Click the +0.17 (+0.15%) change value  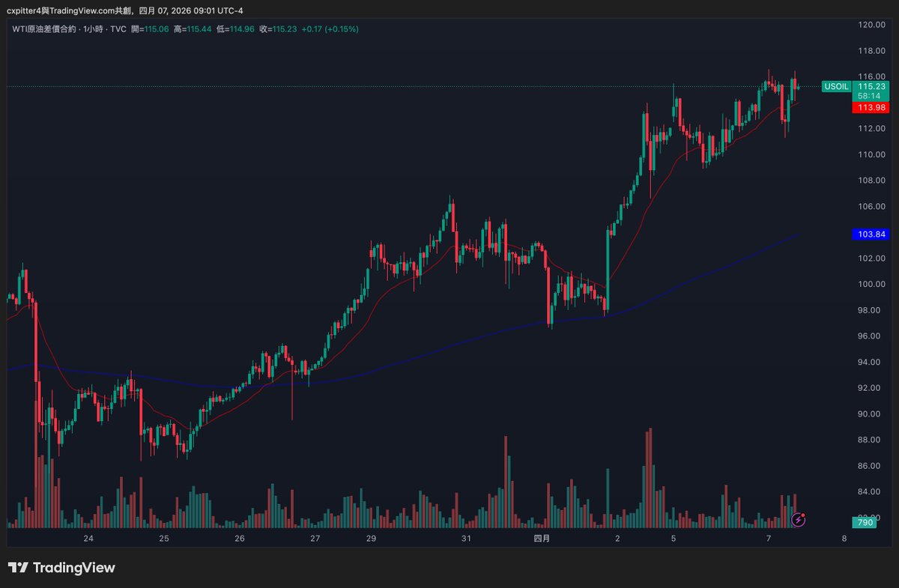(330, 29)
